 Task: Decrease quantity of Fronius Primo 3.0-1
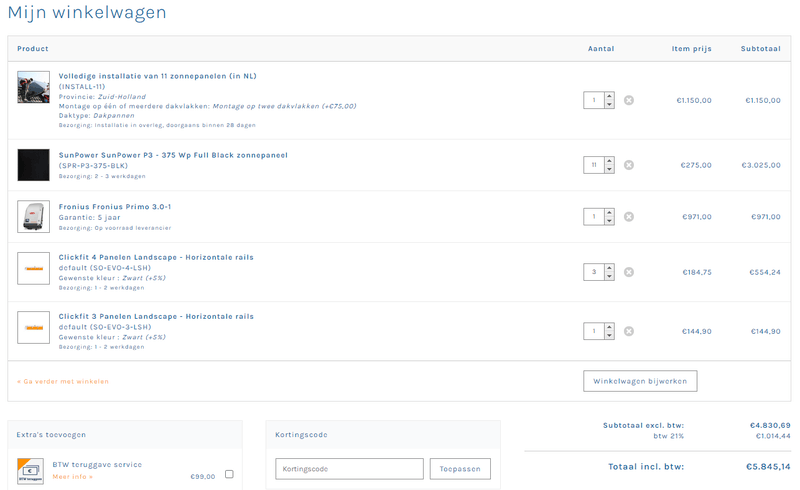pos(609,220)
